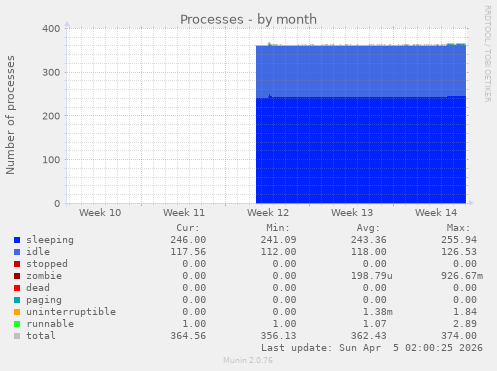Click the 'Cur:' column header

pos(188,228)
